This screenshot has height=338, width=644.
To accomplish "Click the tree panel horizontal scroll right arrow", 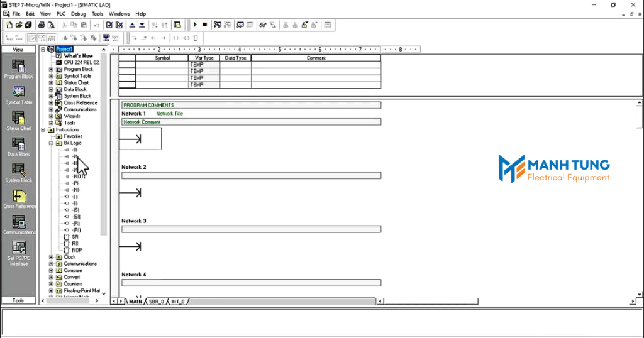I will [96, 301].
